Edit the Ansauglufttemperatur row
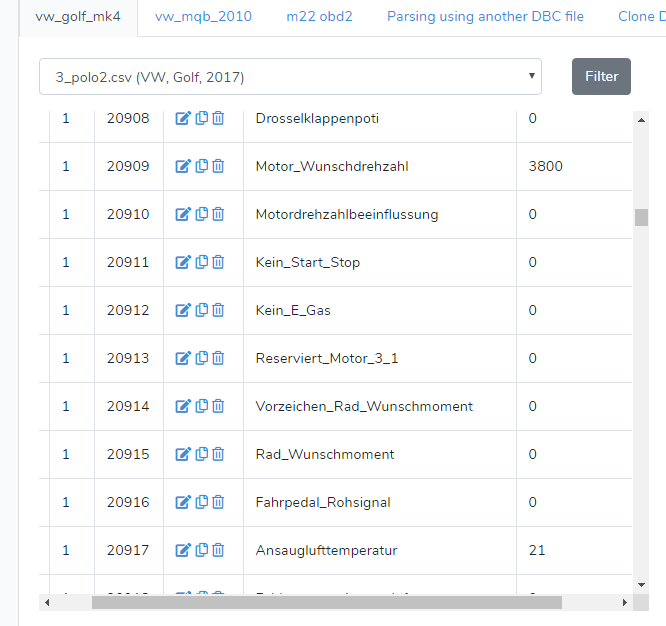This screenshot has height=626, width=666. [183, 550]
